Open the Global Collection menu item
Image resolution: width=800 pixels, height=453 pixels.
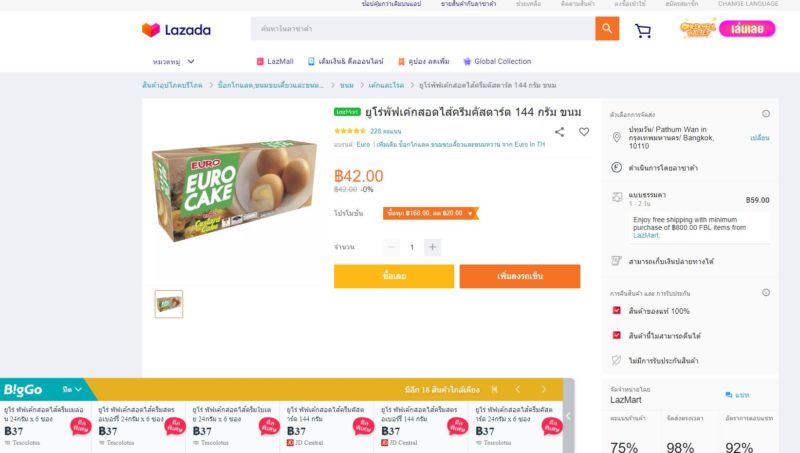tap(497, 61)
